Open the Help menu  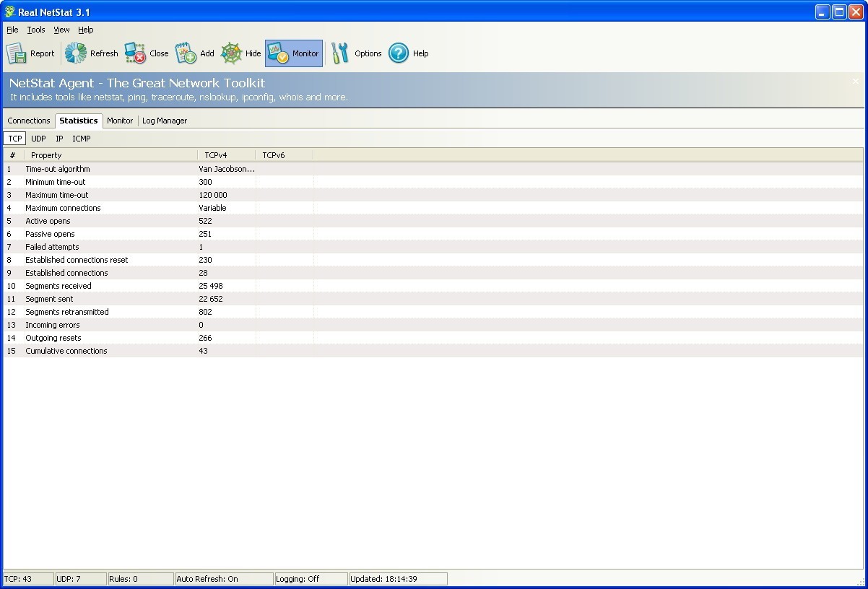click(x=86, y=30)
